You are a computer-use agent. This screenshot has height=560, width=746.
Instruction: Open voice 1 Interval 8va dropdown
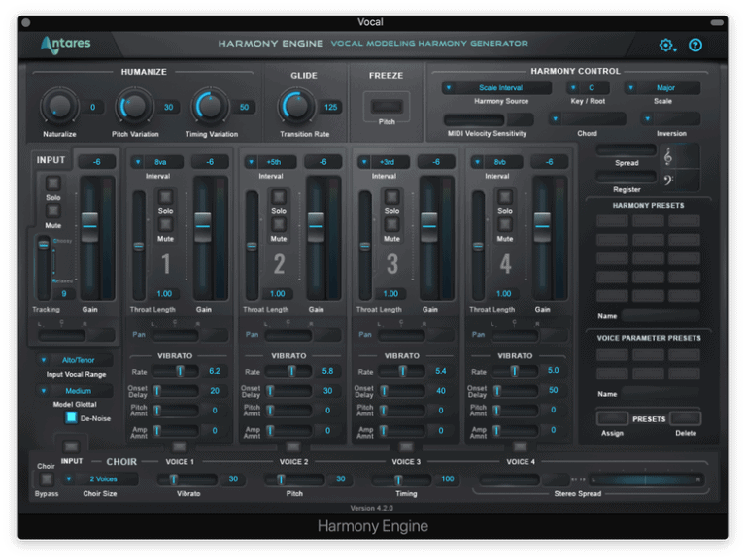[157, 162]
